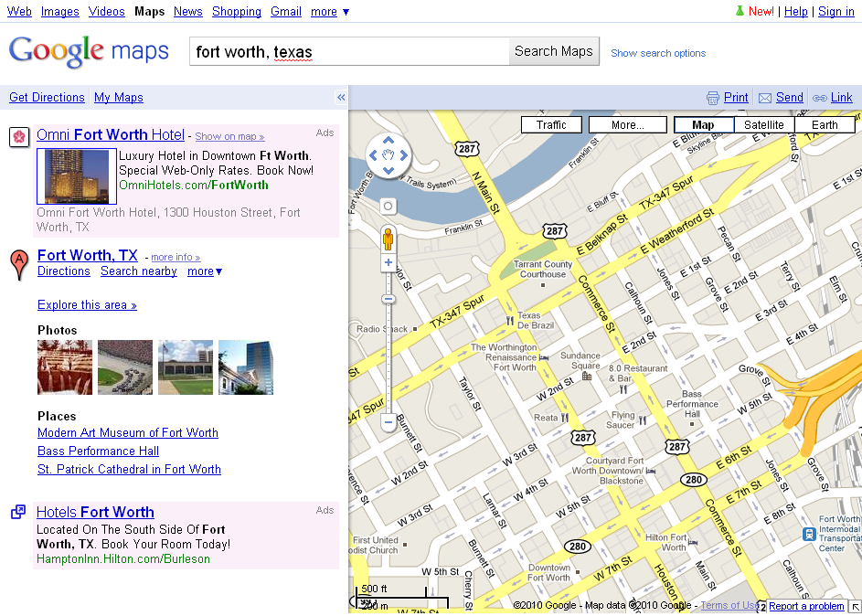Switch to Satellite map view
This screenshot has width=862, height=616.
click(763, 125)
